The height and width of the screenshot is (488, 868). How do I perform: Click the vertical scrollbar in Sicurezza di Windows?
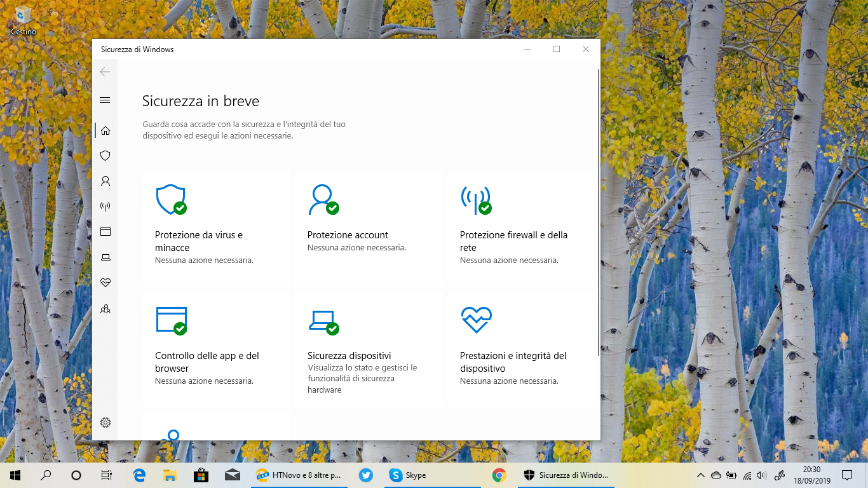(x=599, y=213)
